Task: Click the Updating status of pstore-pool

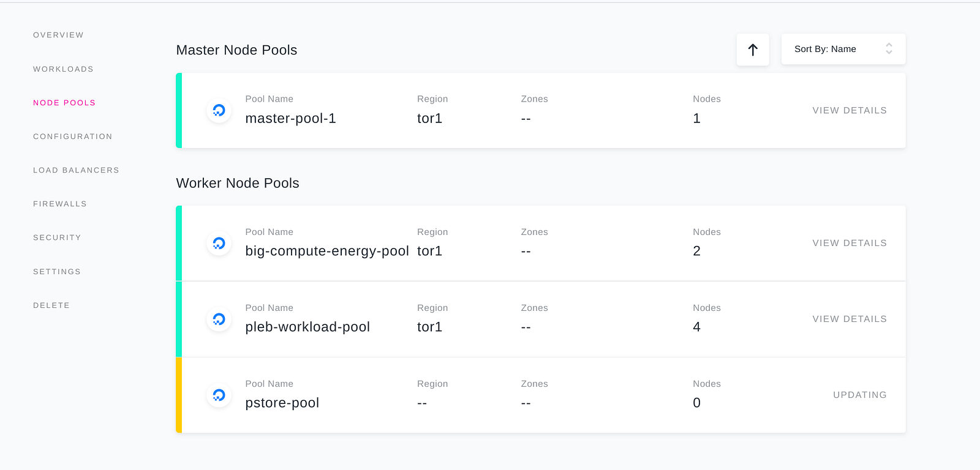Action: pyautogui.click(x=859, y=395)
